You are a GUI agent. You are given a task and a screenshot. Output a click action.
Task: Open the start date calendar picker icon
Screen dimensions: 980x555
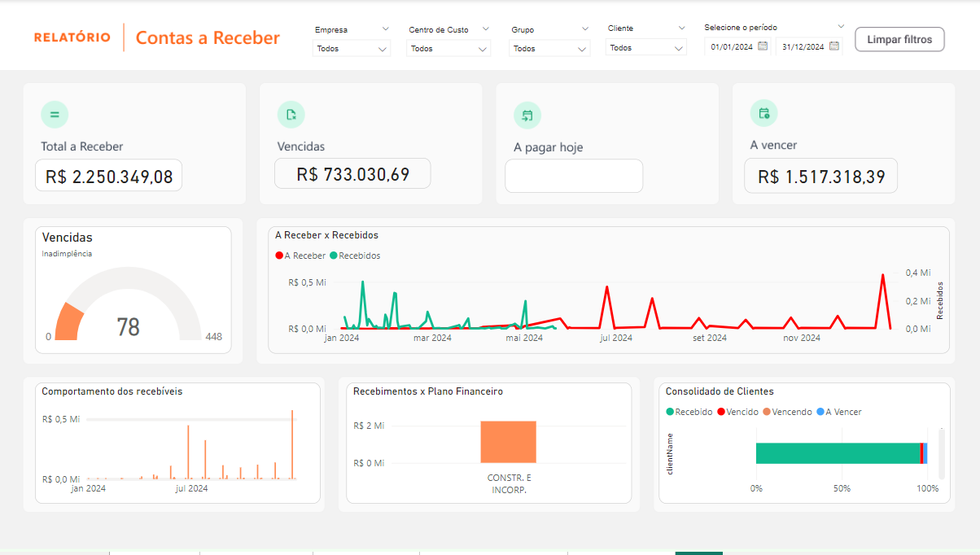click(x=763, y=46)
